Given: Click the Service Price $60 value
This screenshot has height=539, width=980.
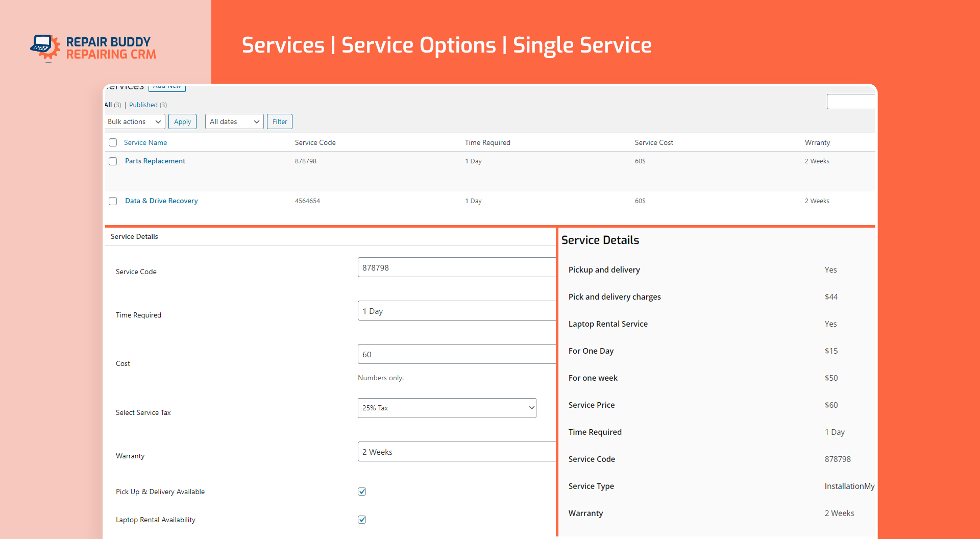Looking at the screenshot, I should (x=831, y=405).
